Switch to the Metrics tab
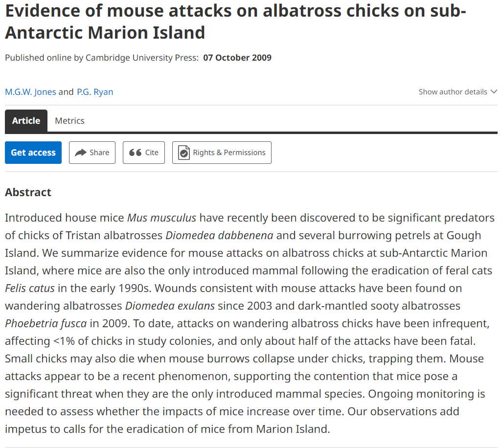 pos(69,121)
